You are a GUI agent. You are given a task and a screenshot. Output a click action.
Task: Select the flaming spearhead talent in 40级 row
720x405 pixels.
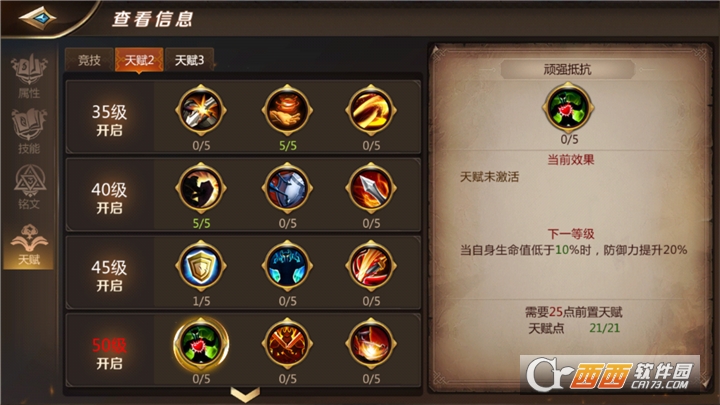tap(371, 188)
